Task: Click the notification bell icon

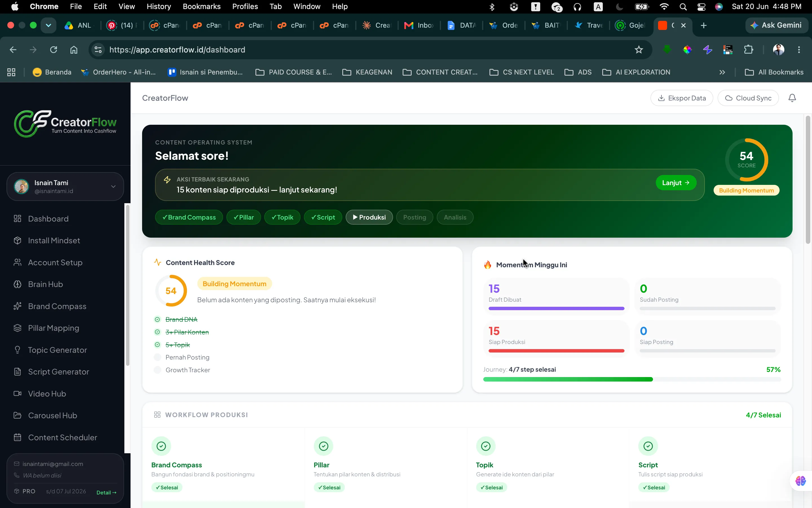Action: (792, 98)
